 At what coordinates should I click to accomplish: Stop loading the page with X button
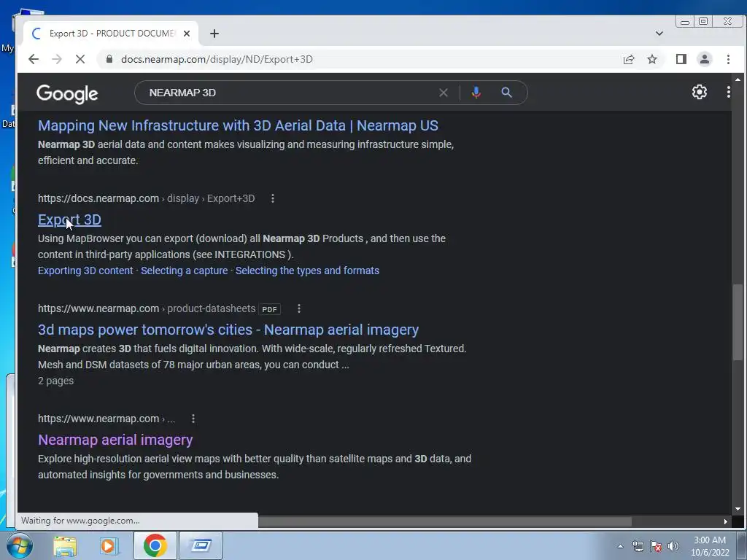(80, 59)
